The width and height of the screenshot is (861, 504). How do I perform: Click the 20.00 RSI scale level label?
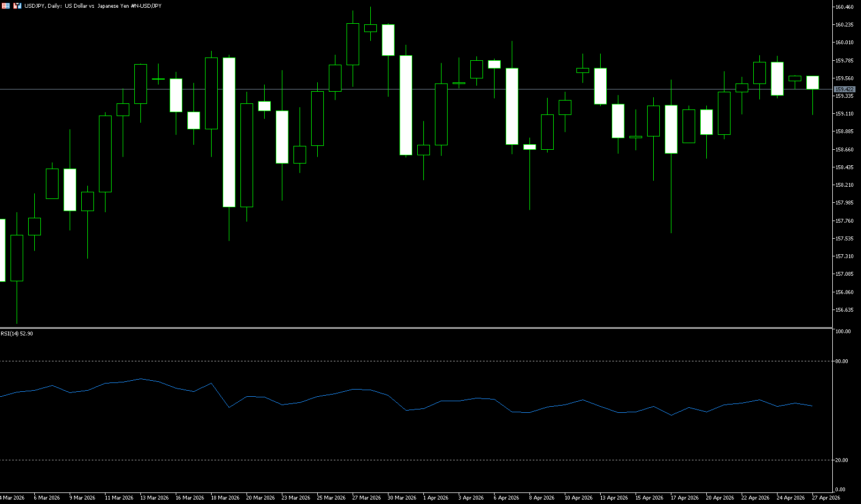pyautogui.click(x=842, y=460)
